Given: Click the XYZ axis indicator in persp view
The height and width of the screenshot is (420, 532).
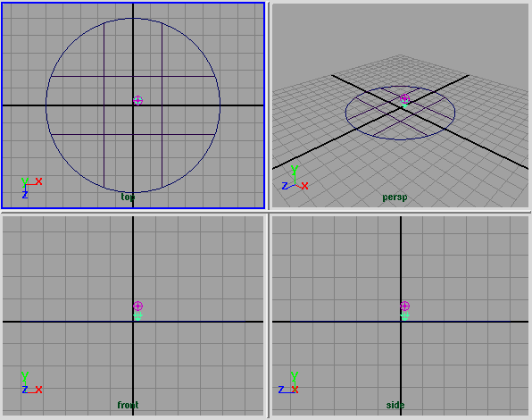Looking at the screenshot, I should click(x=295, y=178).
